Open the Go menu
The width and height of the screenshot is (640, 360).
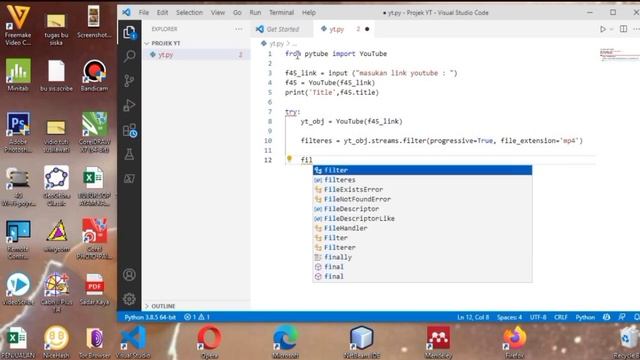click(237, 13)
